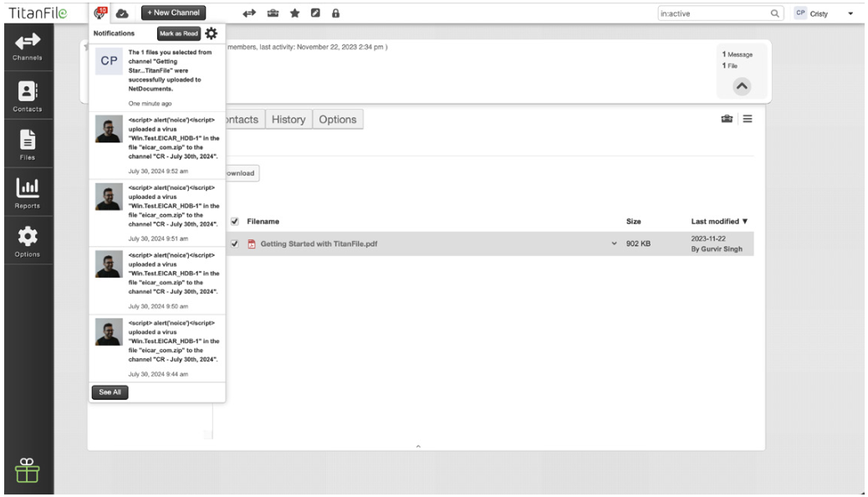The width and height of the screenshot is (868, 497).
Task: Open the virus notification from 9:44 am
Action: (157, 349)
